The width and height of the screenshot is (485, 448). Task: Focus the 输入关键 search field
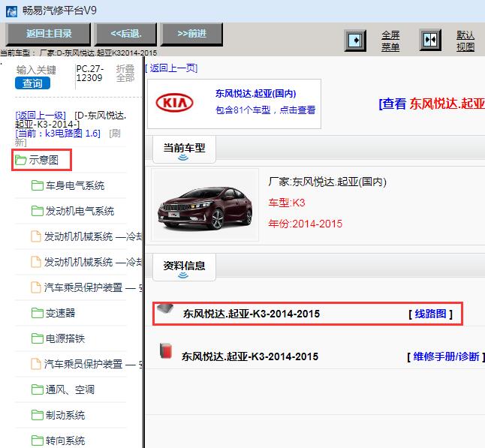36,71
